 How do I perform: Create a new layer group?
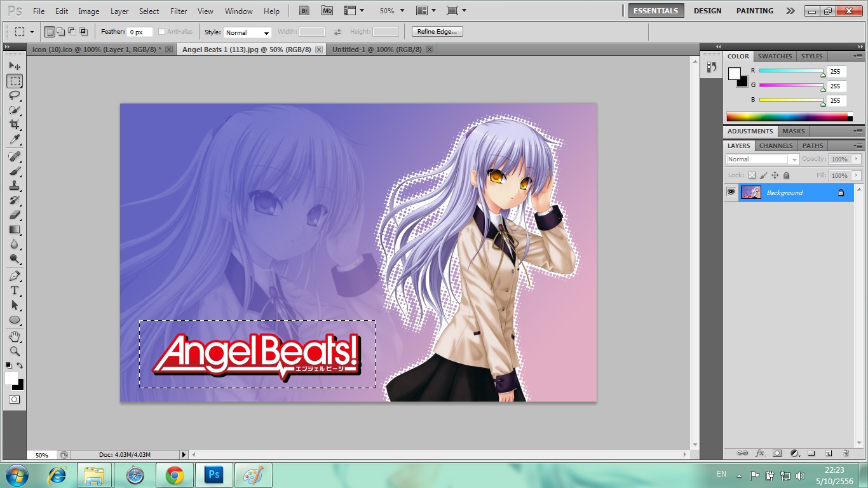pos(811,453)
